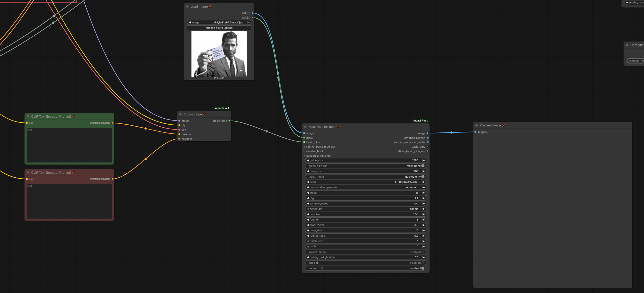Click the green CLIP prompt text field
The image size is (644, 293).
(x=69, y=145)
